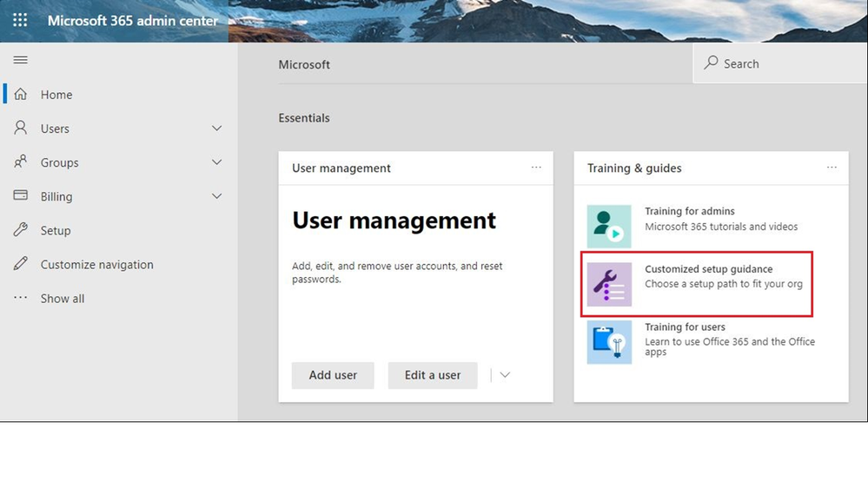Viewport: 868px width, 488px height.
Task: Click the Essentials section label
Action: [x=304, y=118]
